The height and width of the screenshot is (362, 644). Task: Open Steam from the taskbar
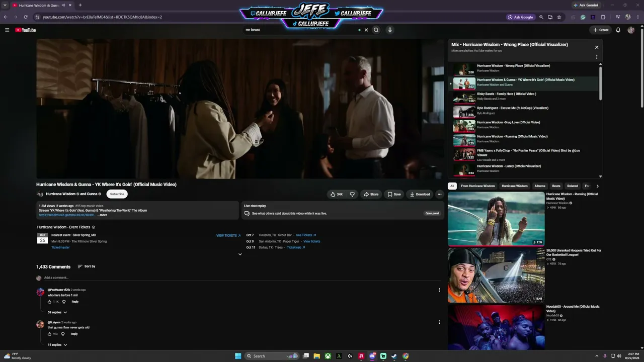pyautogui.click(x=394, y=356)
